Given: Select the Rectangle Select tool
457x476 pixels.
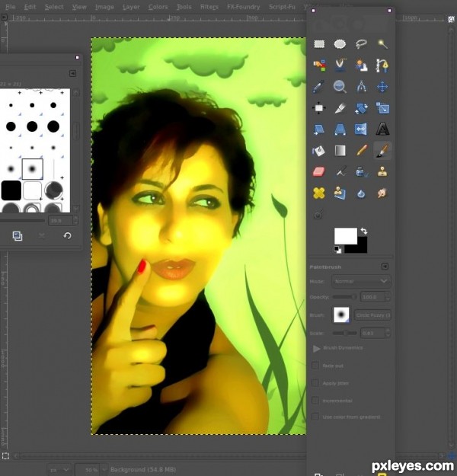Looking at the screenshot, I should tap(319, 44).
